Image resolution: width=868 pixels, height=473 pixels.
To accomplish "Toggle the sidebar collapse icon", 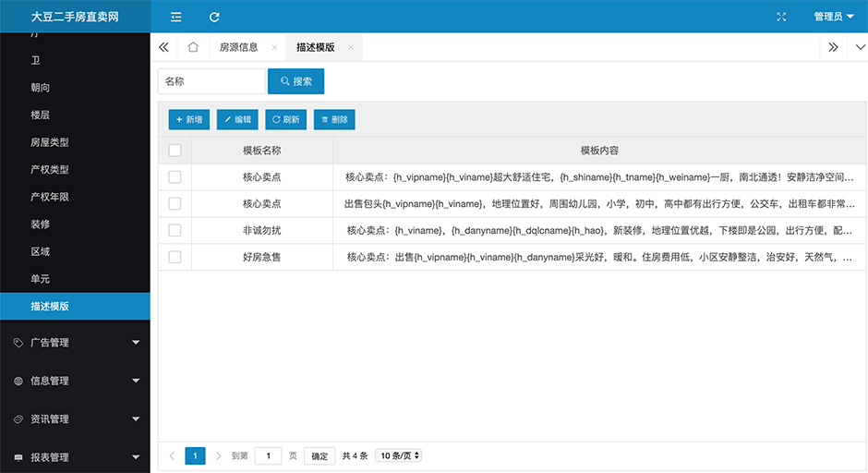I will pos(176,17).
